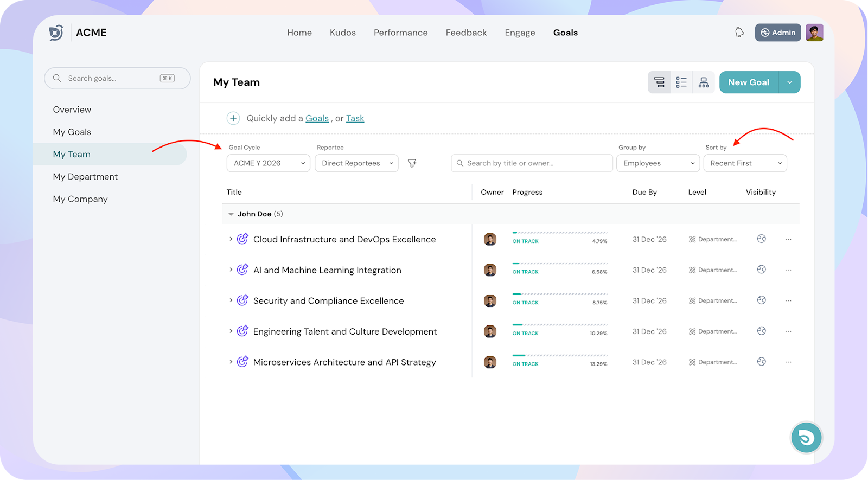The image size is (868, 480).
Task: Open the Performance tab
Action: [x=401, y=33]
